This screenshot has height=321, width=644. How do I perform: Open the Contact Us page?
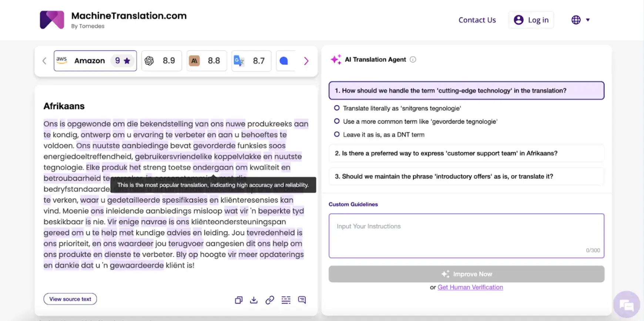[477, 20]
